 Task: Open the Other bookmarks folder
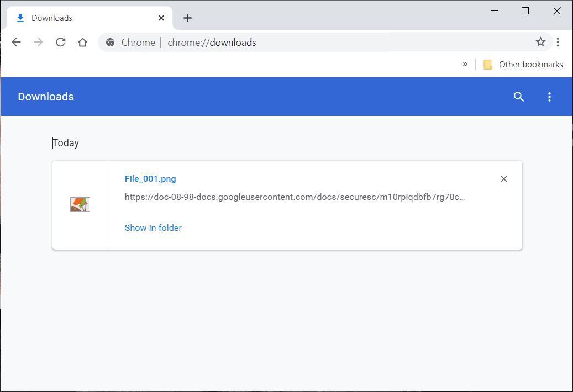[523, 65]
